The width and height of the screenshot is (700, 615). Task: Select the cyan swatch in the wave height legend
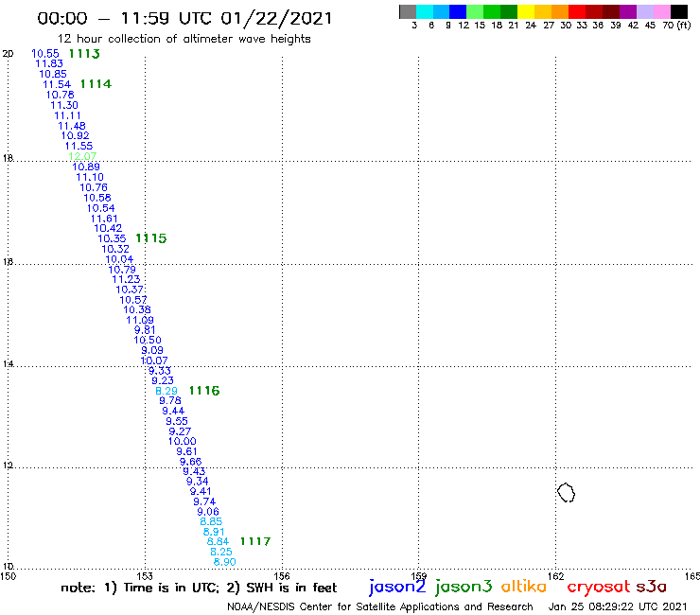(425, 11)
